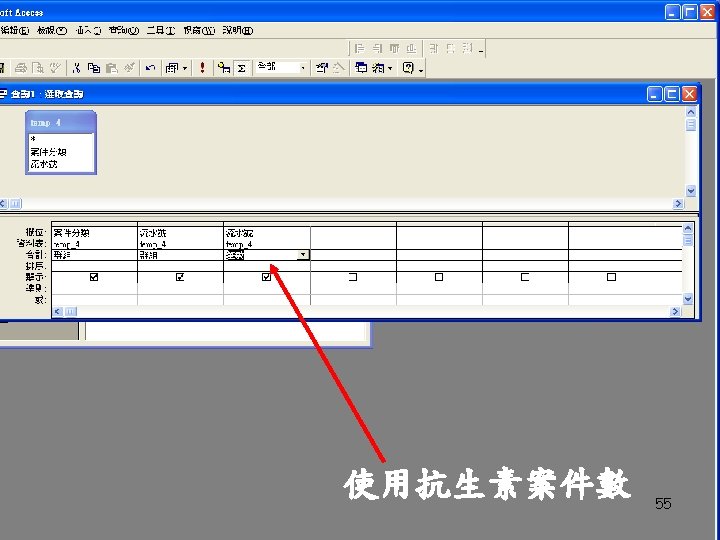Open the query Properties icon
The height and width of the screenshot is (540, 720).
coord(321,68)
